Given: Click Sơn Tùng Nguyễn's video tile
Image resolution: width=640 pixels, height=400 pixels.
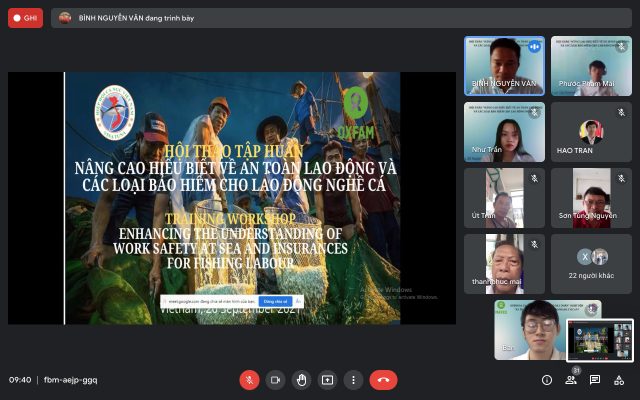Looking at the screenshot, I should tap(591, 198).
